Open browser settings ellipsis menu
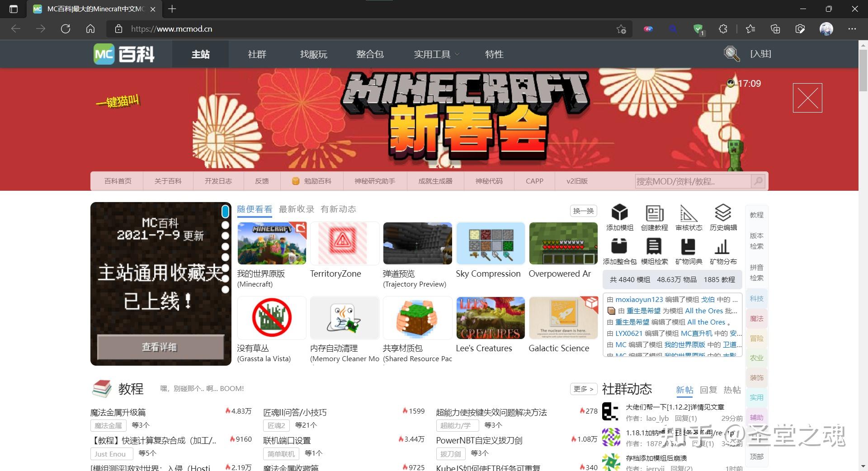Screen dimensions: 868x471 click(x=852, y=29)
